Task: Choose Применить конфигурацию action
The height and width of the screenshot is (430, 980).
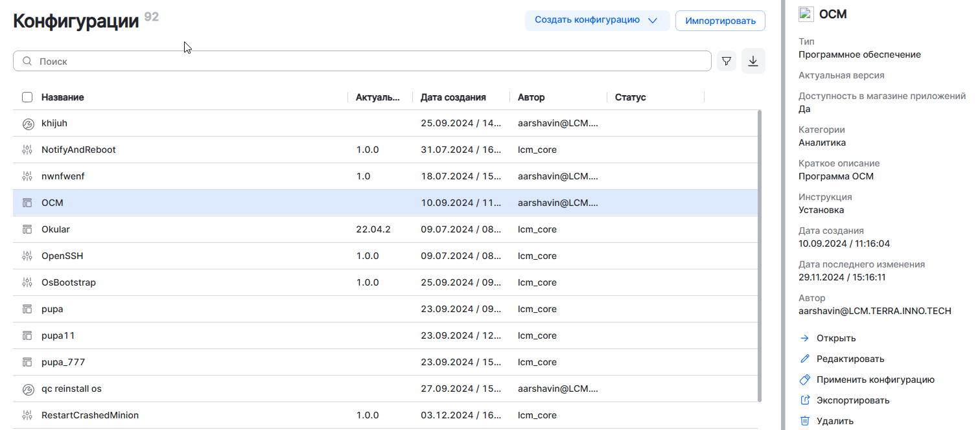Action: click(x=875, y=379)
